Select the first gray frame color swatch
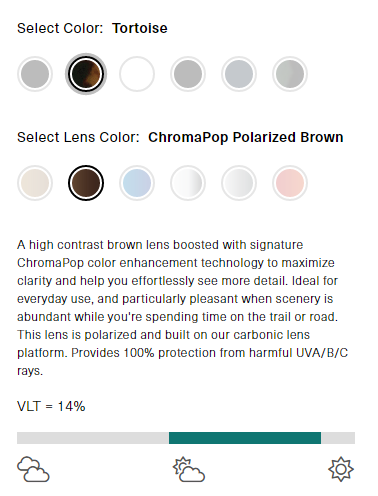Screen dimensions: 378x496 pos(35,74)
